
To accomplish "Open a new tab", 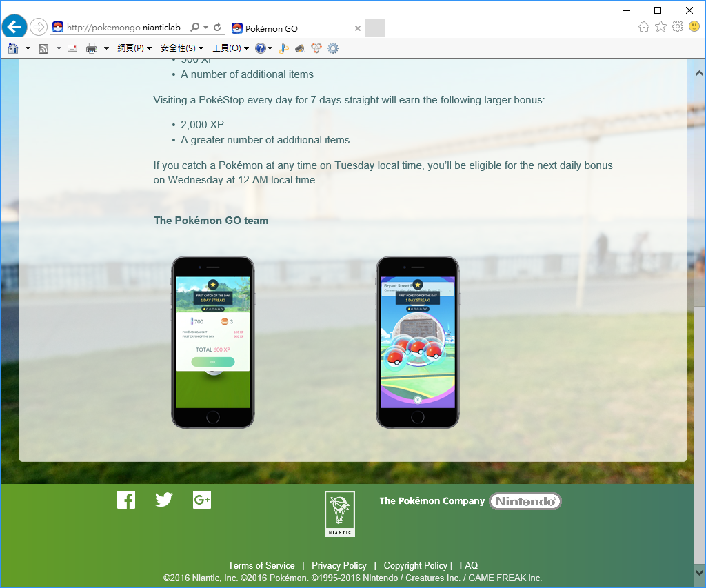I will click(x=375, y=28).
